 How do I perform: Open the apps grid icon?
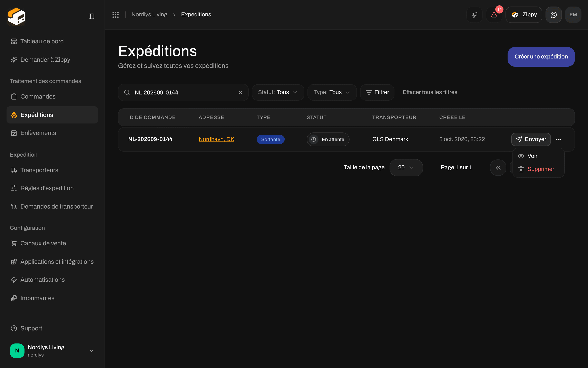tap(115, 15)
